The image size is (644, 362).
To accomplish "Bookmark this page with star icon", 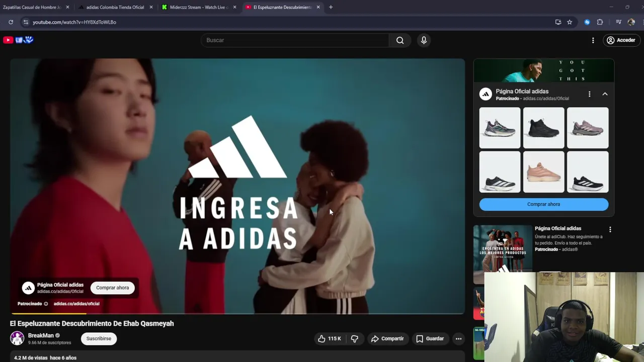I will coord(570,22).
